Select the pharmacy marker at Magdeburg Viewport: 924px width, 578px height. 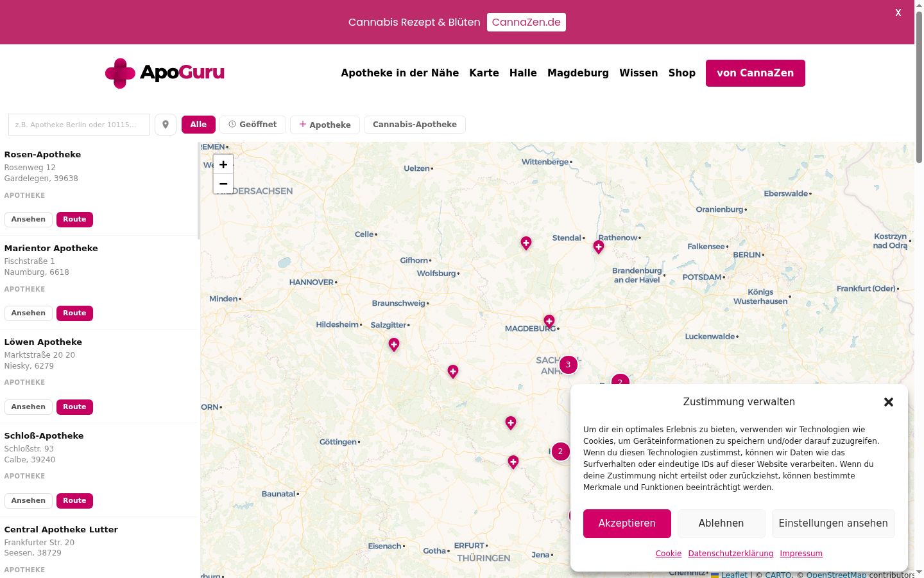pos(549,321)
